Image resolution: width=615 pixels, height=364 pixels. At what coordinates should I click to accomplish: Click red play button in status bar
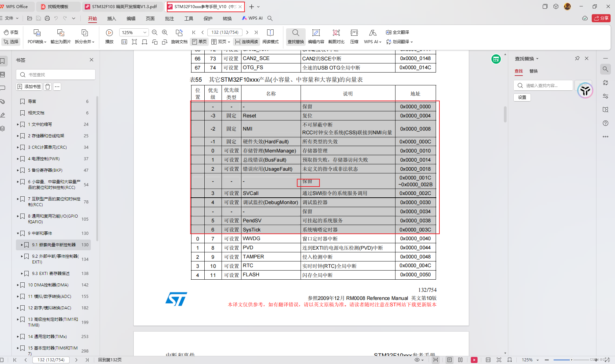tap(474, 360)
